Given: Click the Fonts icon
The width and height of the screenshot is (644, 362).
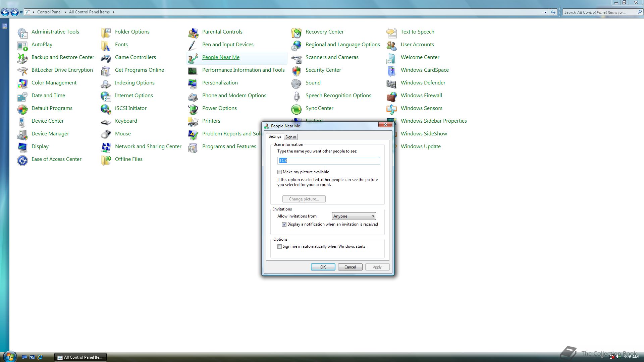Looking at the screenshot, I should pos(106,45).
